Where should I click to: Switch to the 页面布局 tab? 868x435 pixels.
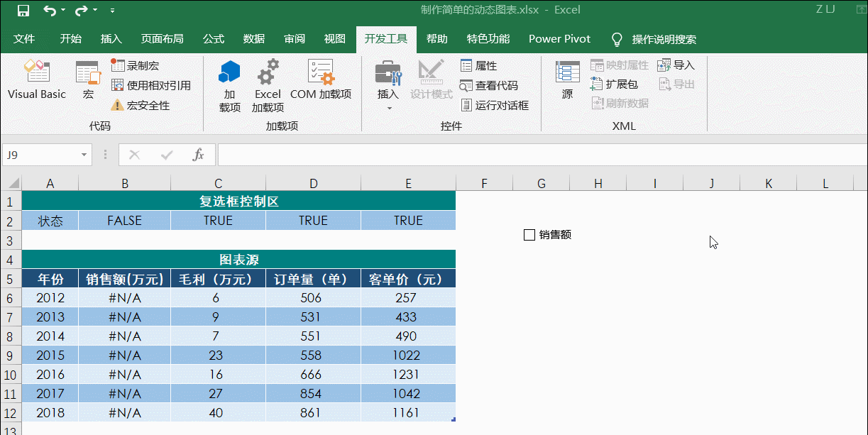coord(162,39)
